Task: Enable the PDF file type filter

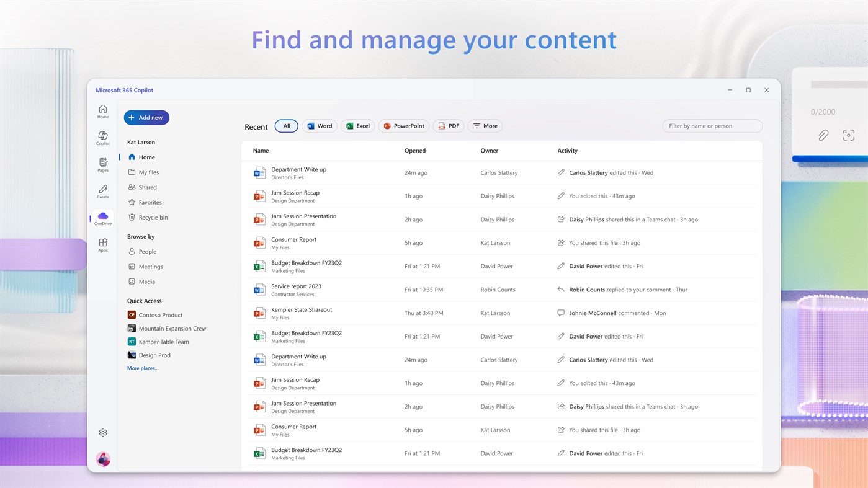Action: [x=448, y=125]
